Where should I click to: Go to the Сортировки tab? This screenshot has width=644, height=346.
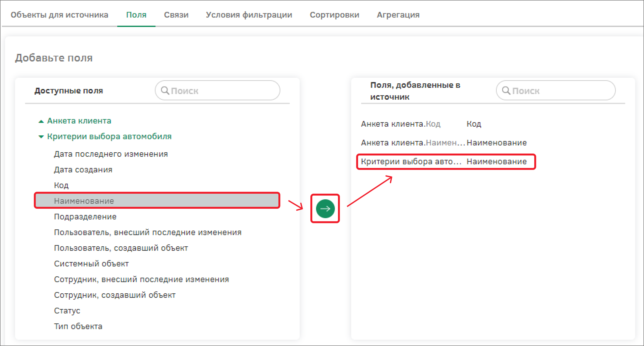point(334,15)
